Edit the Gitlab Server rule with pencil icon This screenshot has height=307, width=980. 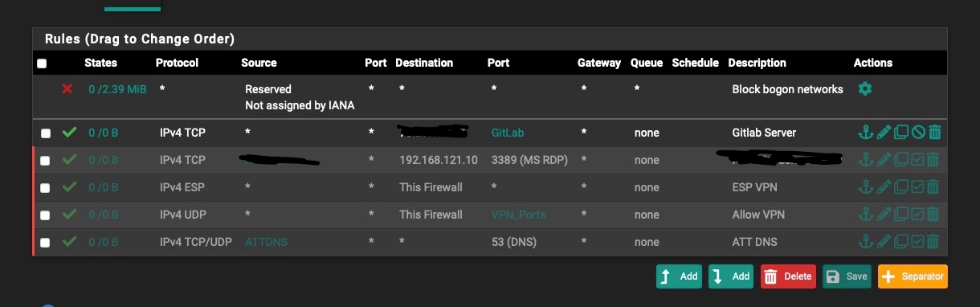coord(883,133)
